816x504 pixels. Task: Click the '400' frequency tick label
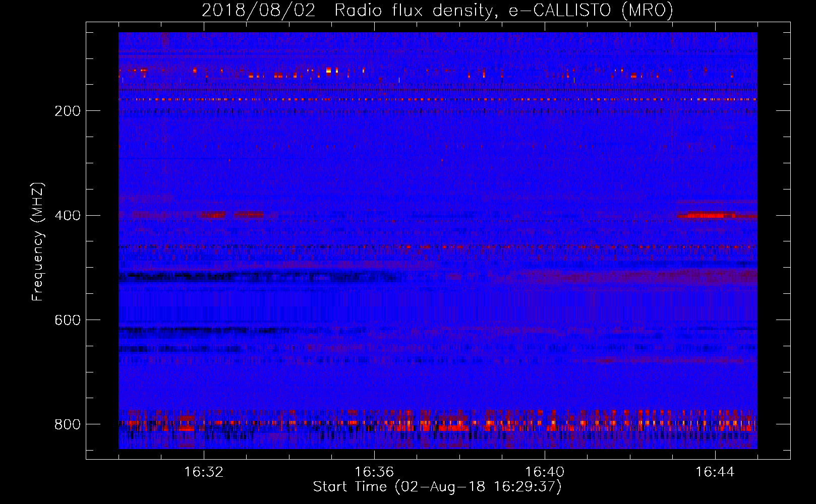68,216
